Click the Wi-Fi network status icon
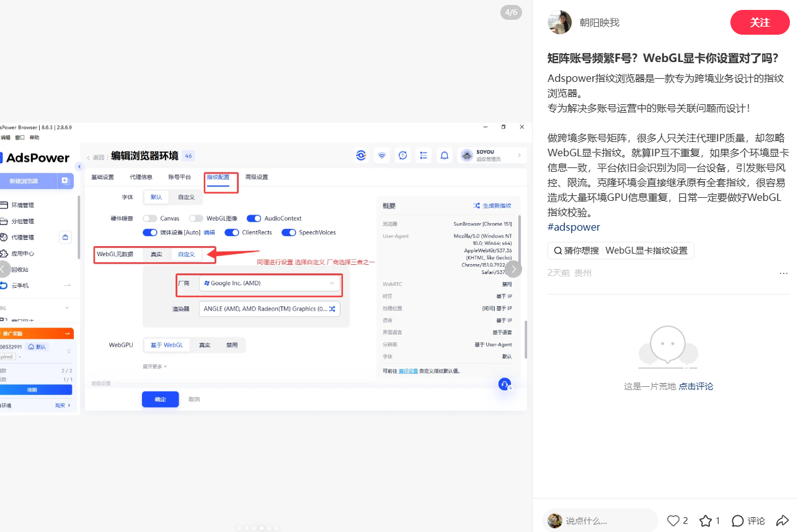 pyautogui.click(x=382, y=156)
